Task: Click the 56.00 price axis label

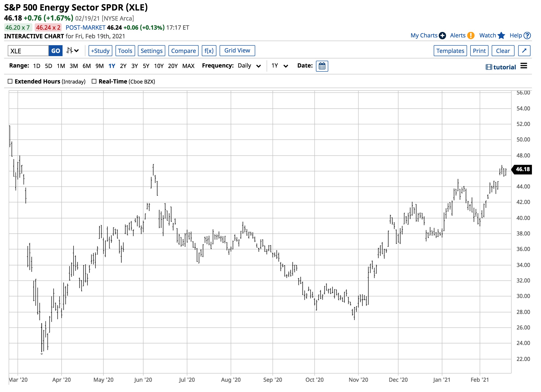Action: tap(523, 92)
